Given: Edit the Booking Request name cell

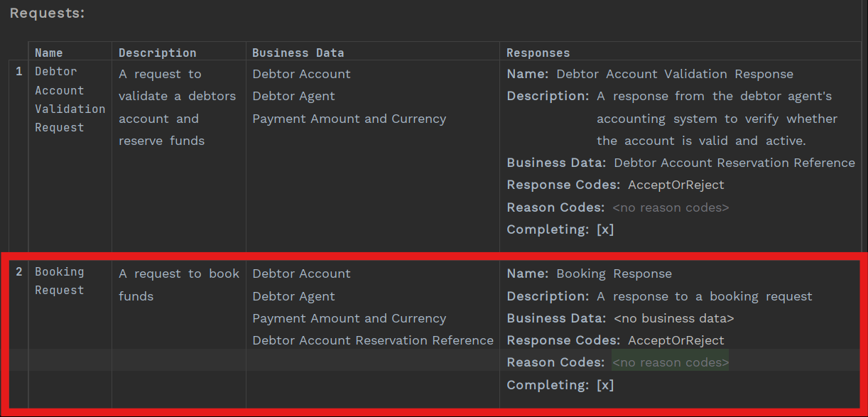Looking at the screenshot, I should point(60,281).
